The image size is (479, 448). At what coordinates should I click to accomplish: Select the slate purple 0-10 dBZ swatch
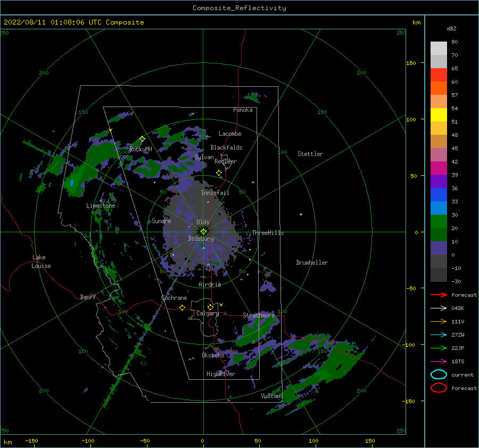[x=439, y=248]
